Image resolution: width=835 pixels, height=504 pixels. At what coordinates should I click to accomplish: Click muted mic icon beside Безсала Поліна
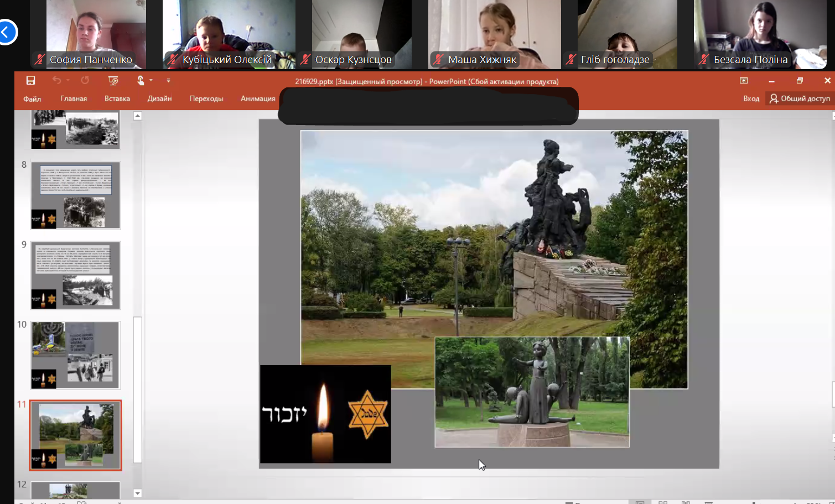click(x=704, y=59)
